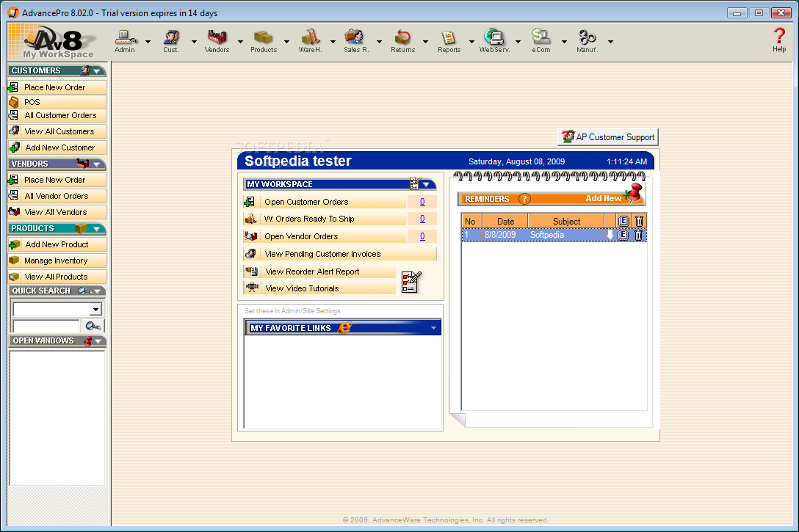This screenshot has width=799, height=532.
Task: Expand the Reports dropdown arrow
Action: [x=472, y=42]
